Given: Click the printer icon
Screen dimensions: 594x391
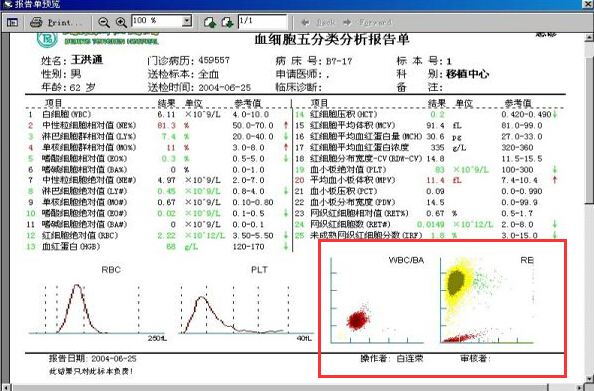Looking at the screenshot, I should click(x=36, y=22).
